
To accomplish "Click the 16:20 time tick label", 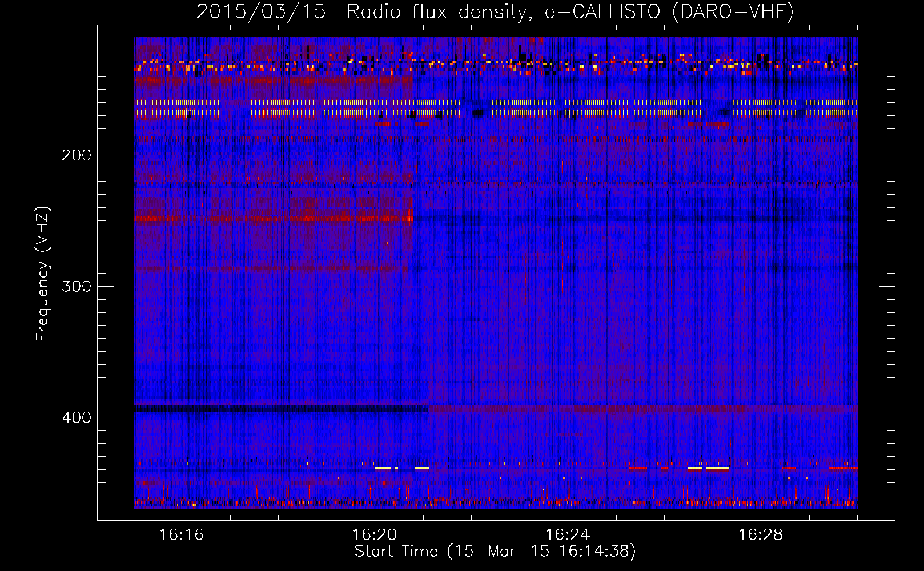I will coord(375,535).
